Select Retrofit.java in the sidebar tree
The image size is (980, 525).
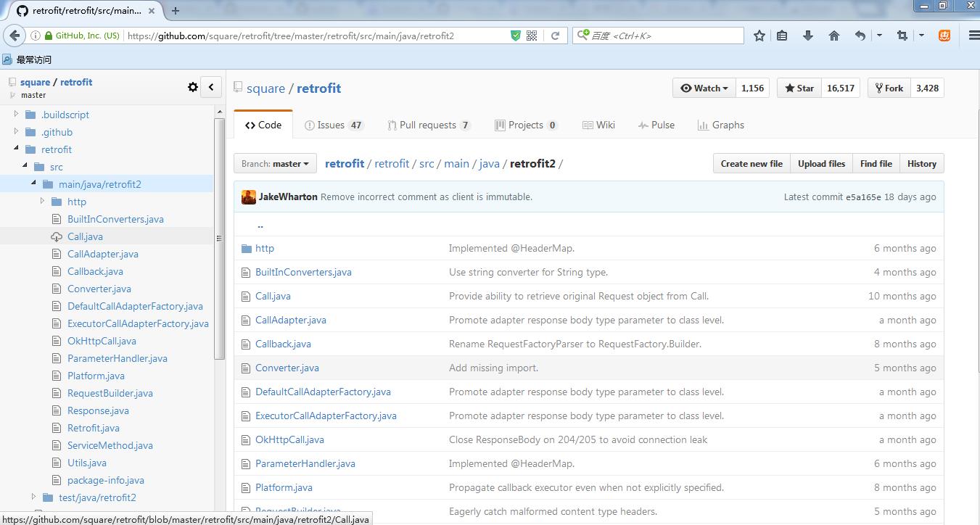[94, 428]
